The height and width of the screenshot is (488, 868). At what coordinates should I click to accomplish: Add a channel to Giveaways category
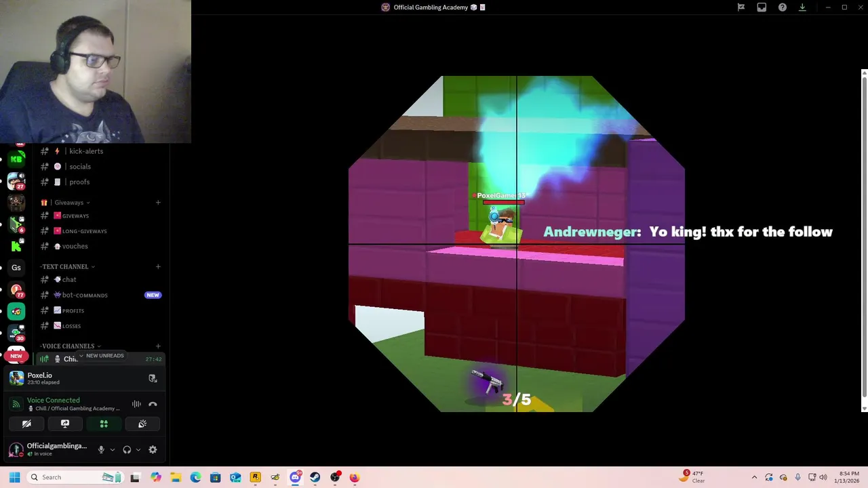pos(158,203)
